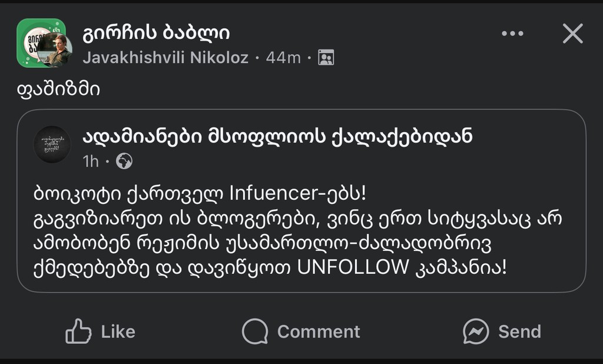603x364 pixels.
Task: Click the Like button to react
Action: tap(100, 332)
